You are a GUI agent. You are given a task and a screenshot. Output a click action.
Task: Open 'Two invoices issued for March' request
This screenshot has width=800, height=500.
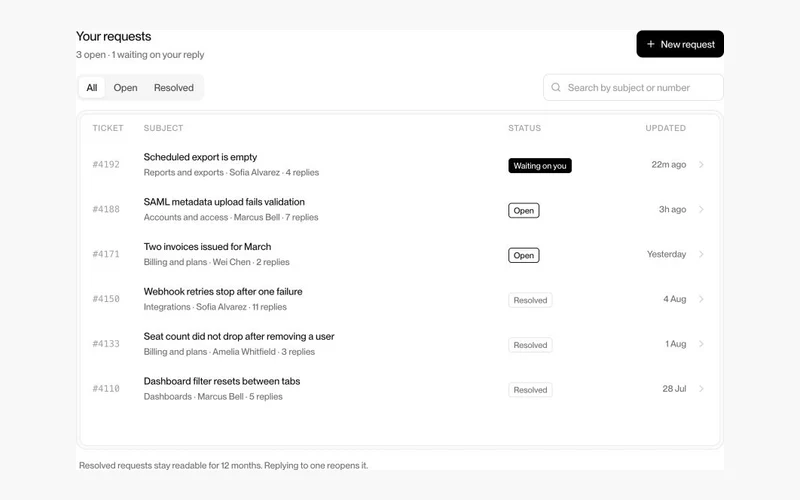pyautogui.click(x=208, y=247)
